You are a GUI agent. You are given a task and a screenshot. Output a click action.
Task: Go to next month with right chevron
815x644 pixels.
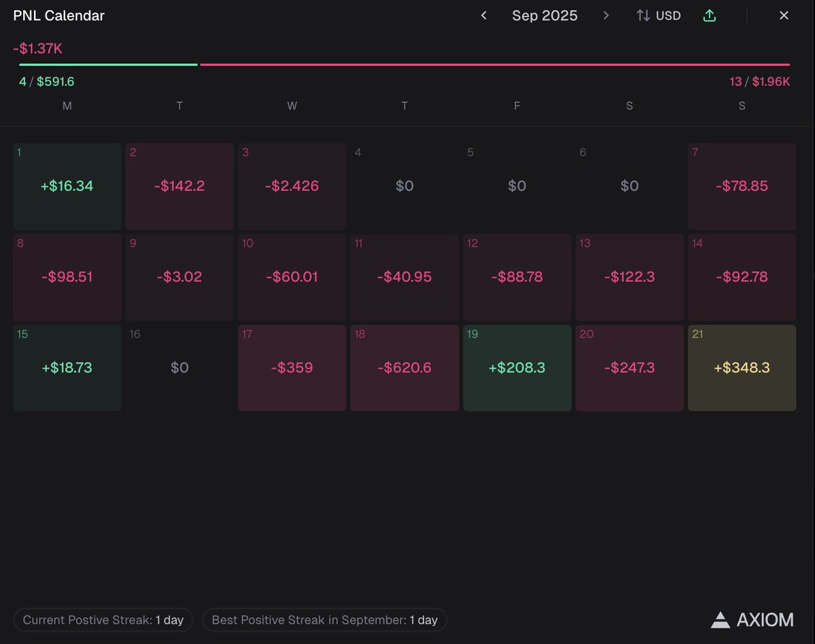pos(606,16)
